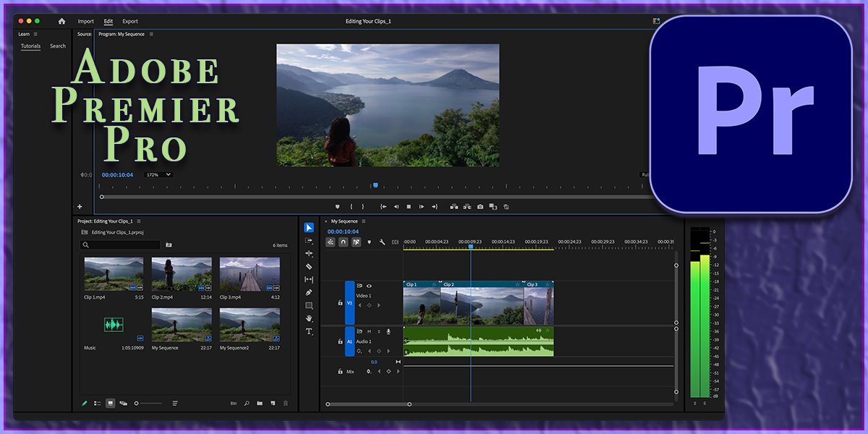This screenshot has width=868, height=434.
Task: Switch Project panel to freeform view
Action: click(x=124, y=403)
